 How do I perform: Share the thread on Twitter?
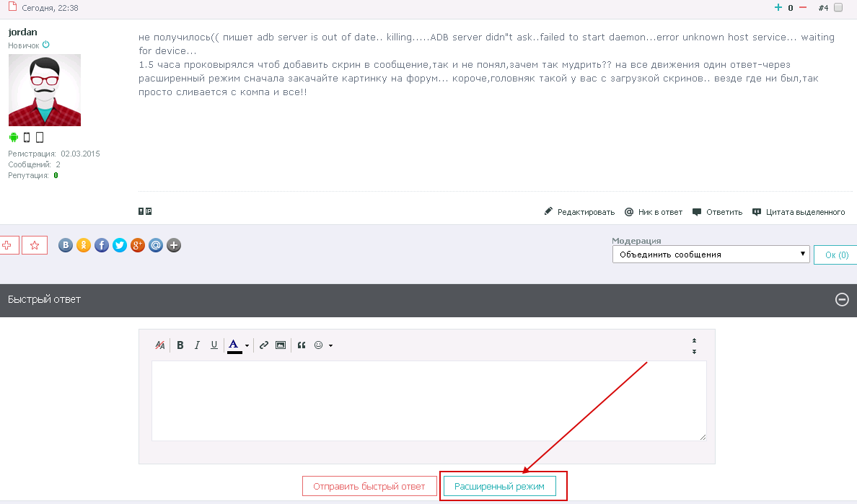120,245
